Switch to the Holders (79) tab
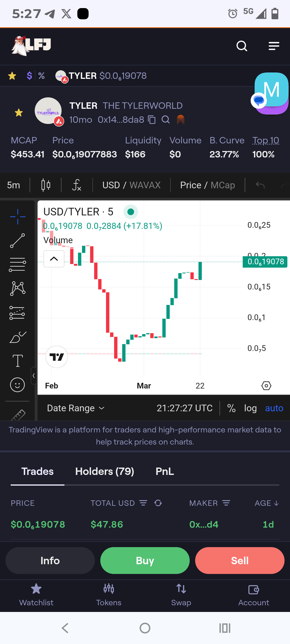The image size is (290, 644). coord(105,472)
